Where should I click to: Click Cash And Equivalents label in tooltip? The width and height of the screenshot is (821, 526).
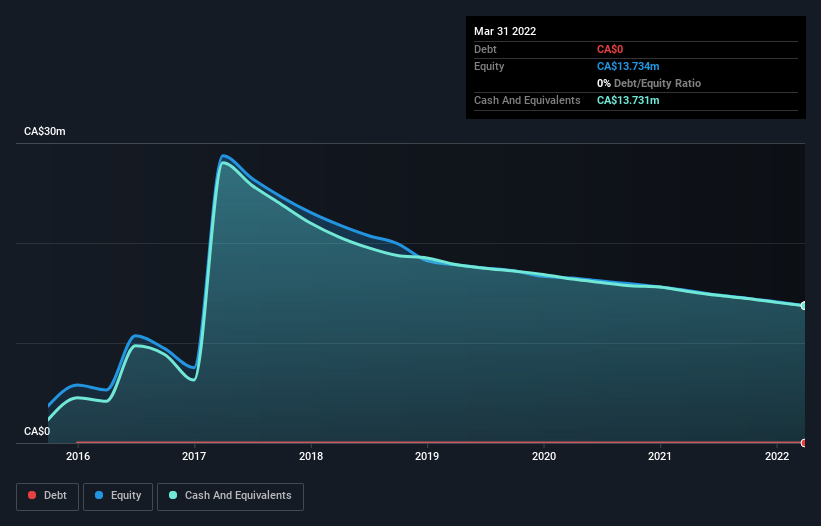pyautogui.click(x=527, y=100)
